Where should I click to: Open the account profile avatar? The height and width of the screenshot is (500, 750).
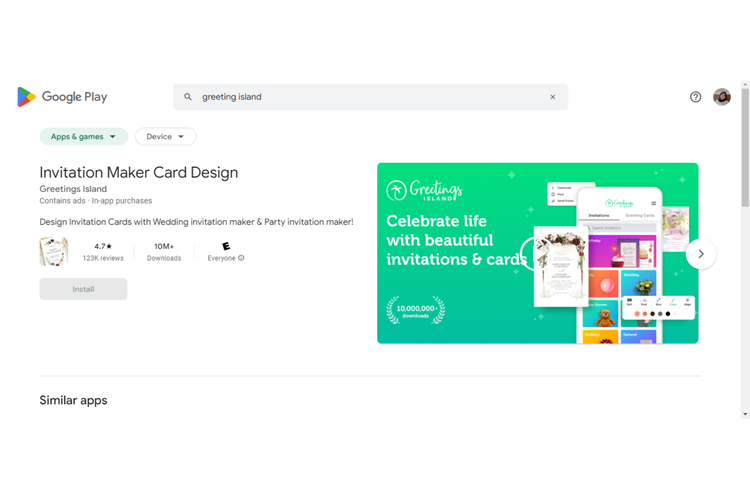tap(722, 97)
